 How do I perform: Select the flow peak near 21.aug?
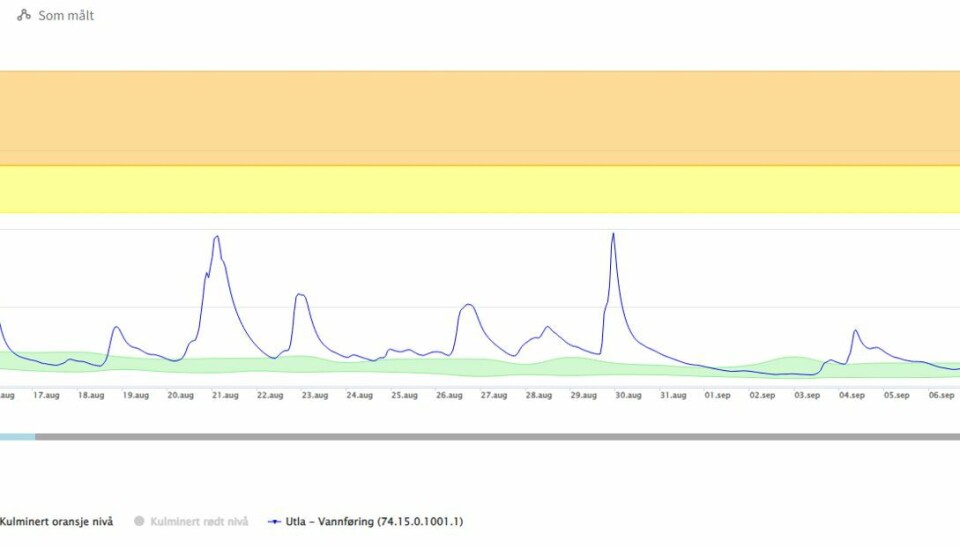point(216,237)
